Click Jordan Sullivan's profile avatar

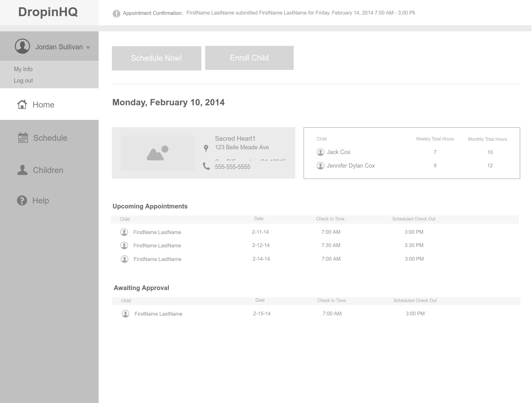22,46
